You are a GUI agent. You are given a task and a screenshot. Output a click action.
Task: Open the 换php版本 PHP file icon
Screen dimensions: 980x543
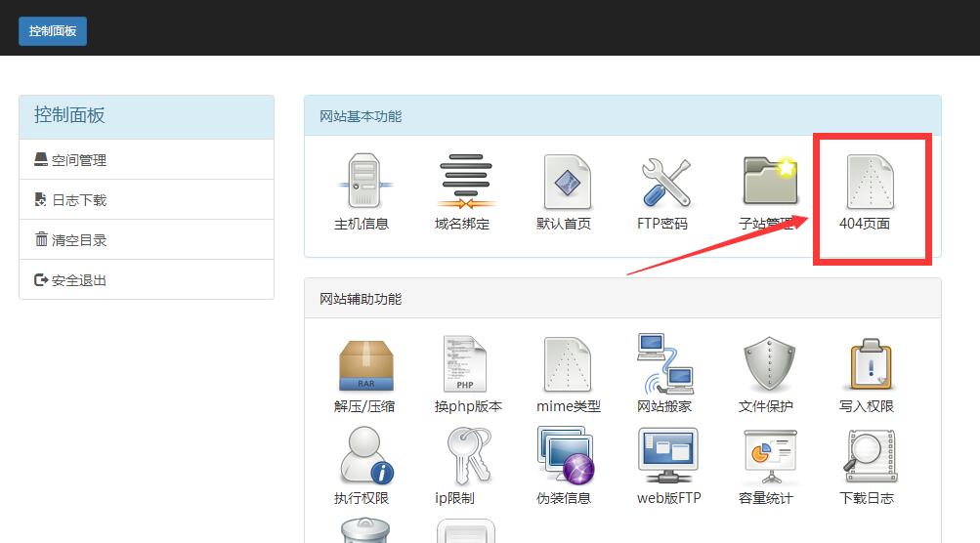pos(464,363)
